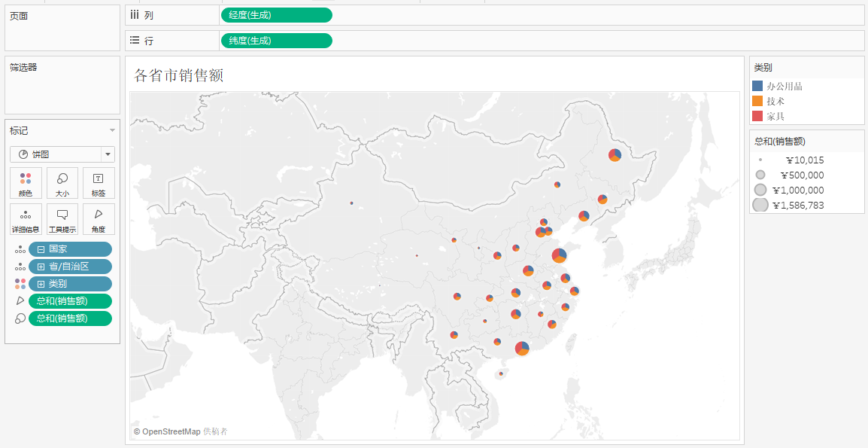Screen dimensions: 868x448
Task: Open the 详细信息 (Detail) marks button
Action: (x=26, y=219)
